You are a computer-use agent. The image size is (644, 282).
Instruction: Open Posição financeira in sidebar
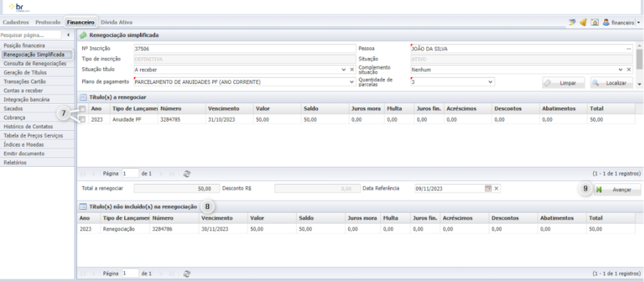tap(37, 46)
